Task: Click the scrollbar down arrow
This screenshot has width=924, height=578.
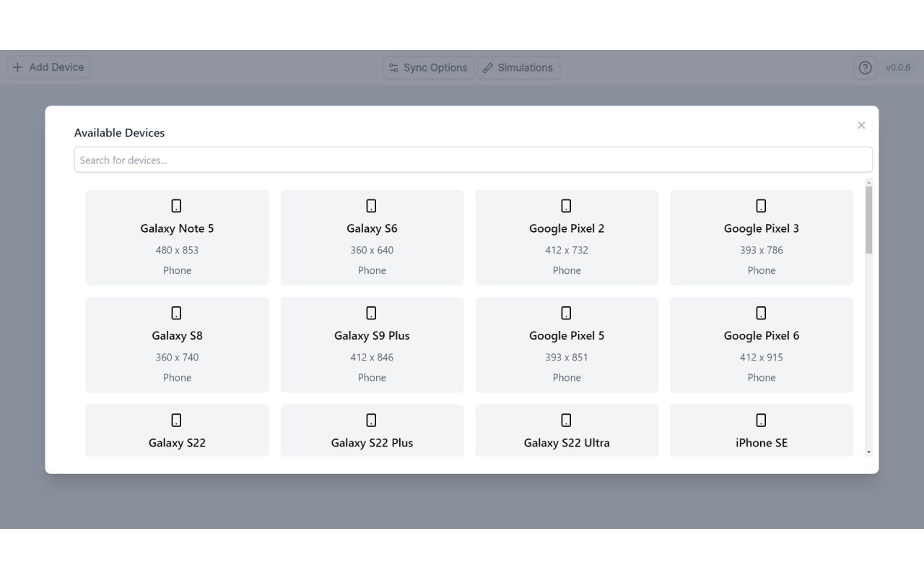Action: point(868,452)
